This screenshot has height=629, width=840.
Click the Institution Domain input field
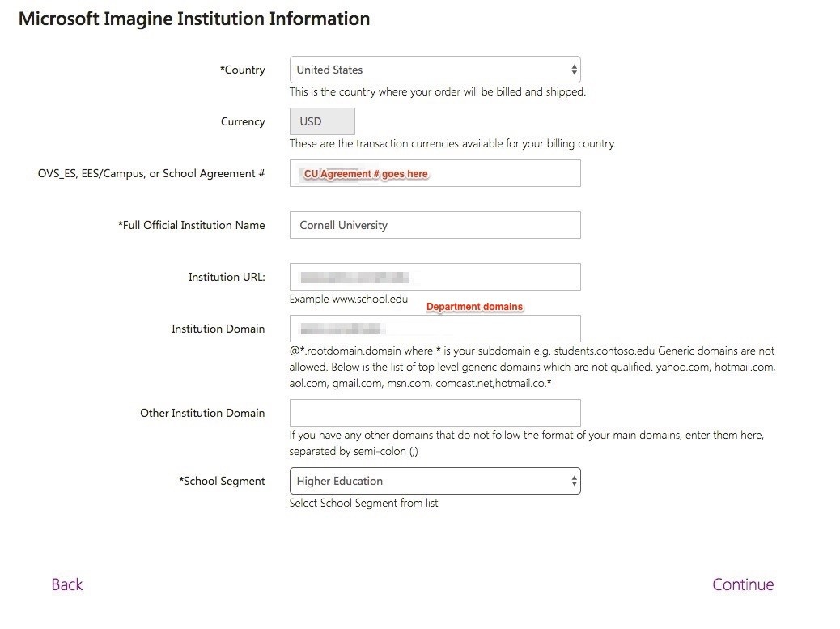[435, 329]
